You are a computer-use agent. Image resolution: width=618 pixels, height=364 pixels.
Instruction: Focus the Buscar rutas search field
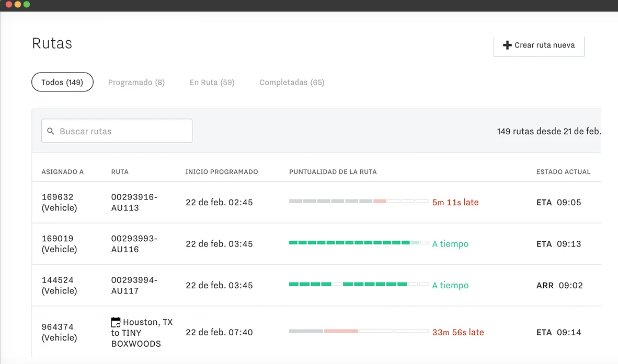coord(117,131)
